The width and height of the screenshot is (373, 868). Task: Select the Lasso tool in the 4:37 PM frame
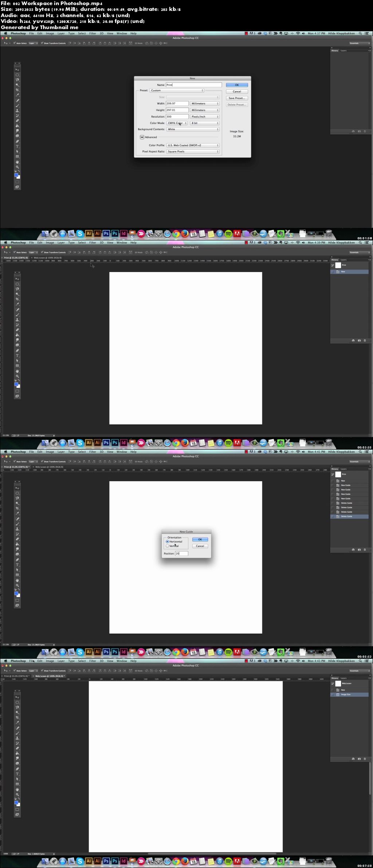17,80
